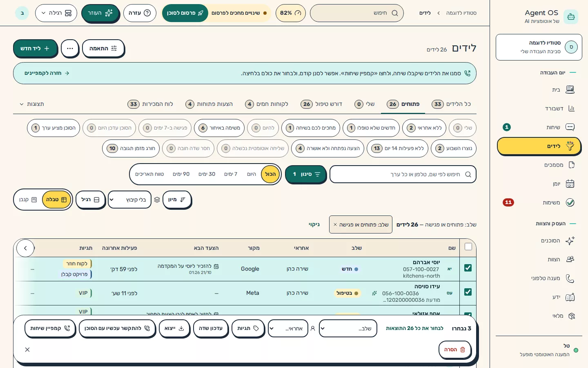Apply the ללא פעילות 14 יום quick filter
The image size is (588, 368).
click(397, 148)
